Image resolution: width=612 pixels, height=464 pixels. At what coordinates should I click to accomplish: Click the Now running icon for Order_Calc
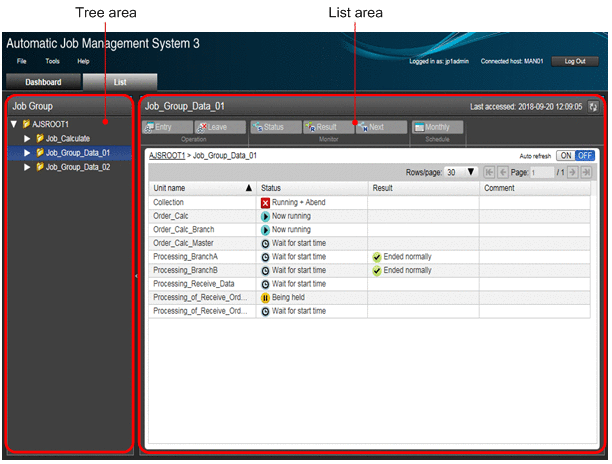click(x=265, y=216)
